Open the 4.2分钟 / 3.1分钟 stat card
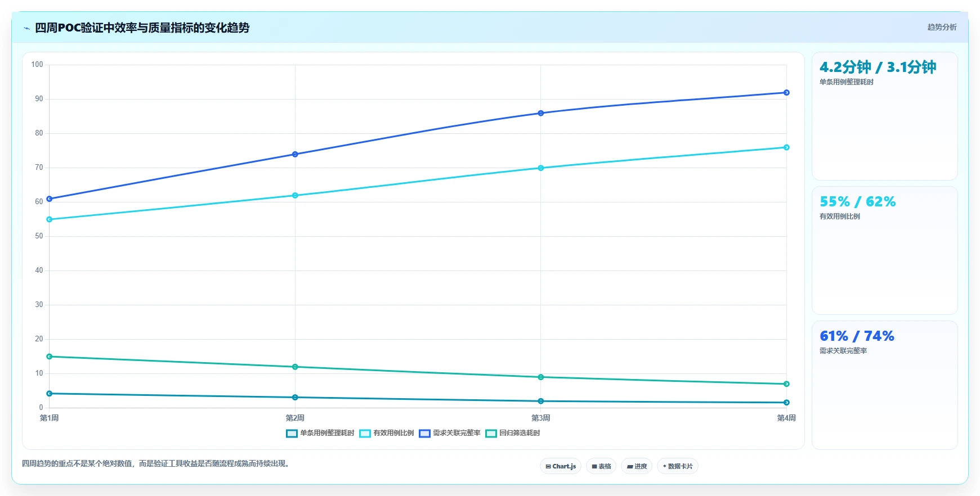Image resolution: width=980 pixels, height=496 pixels. pos(884,116)
